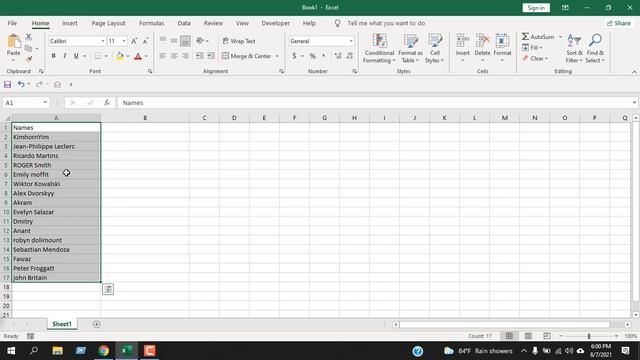Click the Insert Function fx icon
This screenshot has width=640, height=360.
[107, 103]
